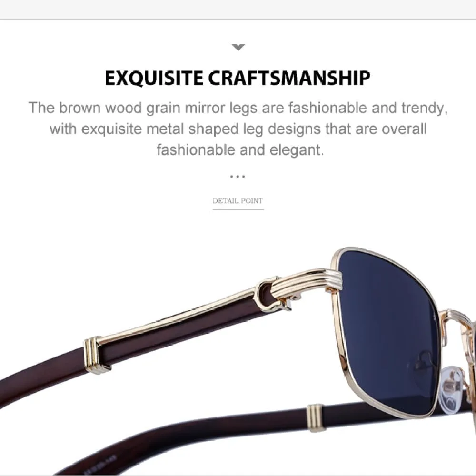The height and width of the screenshot is (476, 476).
Task: Click the DETAIL POINT label
Action: 238,201
